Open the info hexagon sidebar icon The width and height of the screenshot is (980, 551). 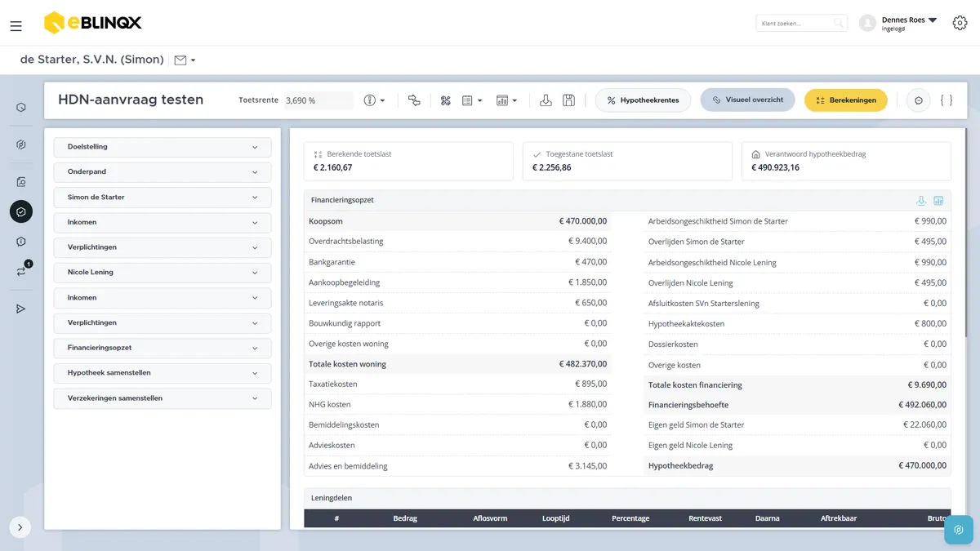[21, 242]
